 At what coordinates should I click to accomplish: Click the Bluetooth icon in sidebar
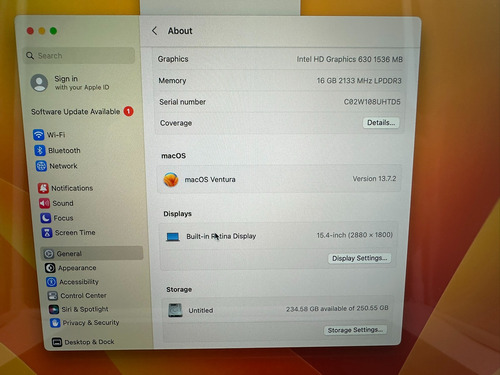40,150
